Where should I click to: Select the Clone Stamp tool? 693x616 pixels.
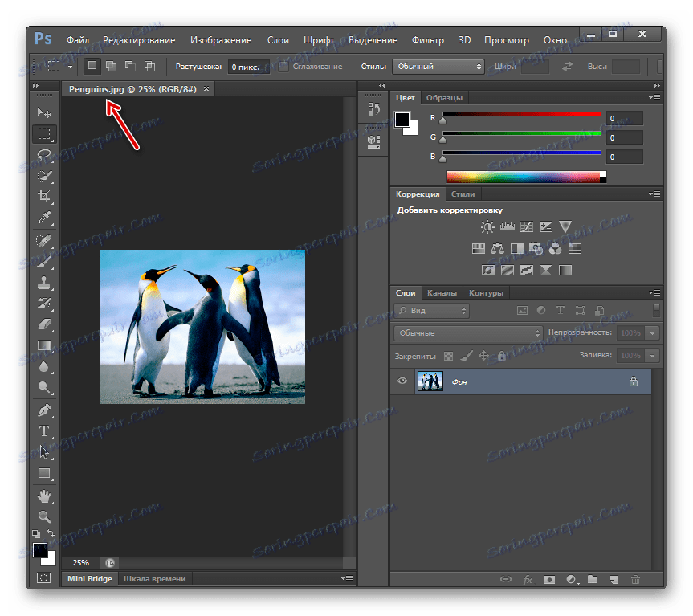pyautogui.click(x=43, y=283)
